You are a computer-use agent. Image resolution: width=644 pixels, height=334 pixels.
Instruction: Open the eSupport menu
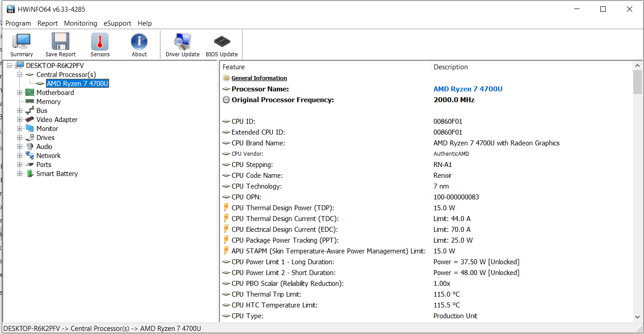[117, 23]
